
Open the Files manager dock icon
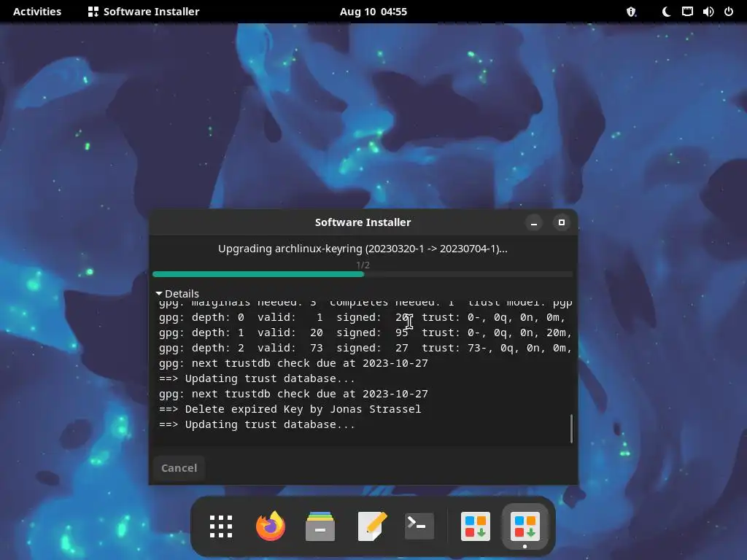(320, 526)
